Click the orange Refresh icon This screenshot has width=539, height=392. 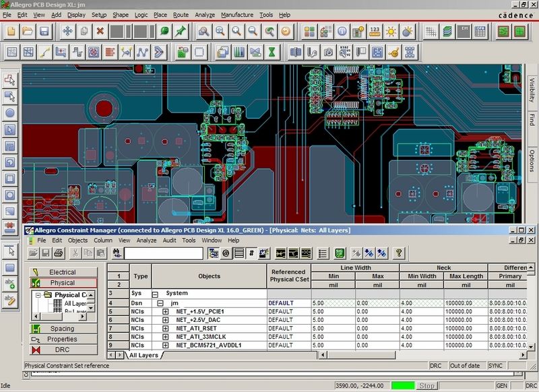285,32
